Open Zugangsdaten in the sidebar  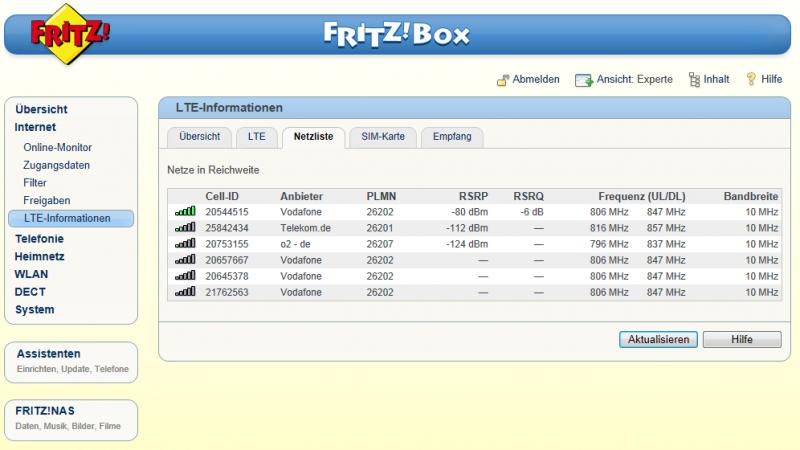[x=57, y=165]
